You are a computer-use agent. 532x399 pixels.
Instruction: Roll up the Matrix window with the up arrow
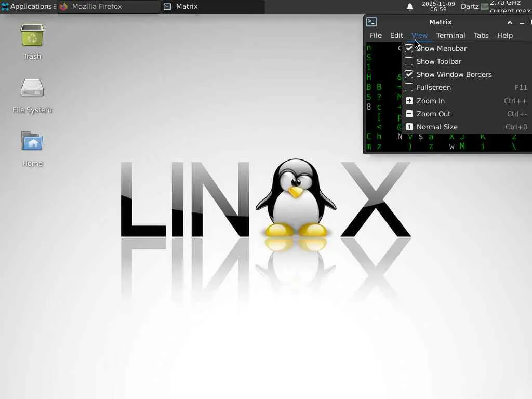pos(510,23)
